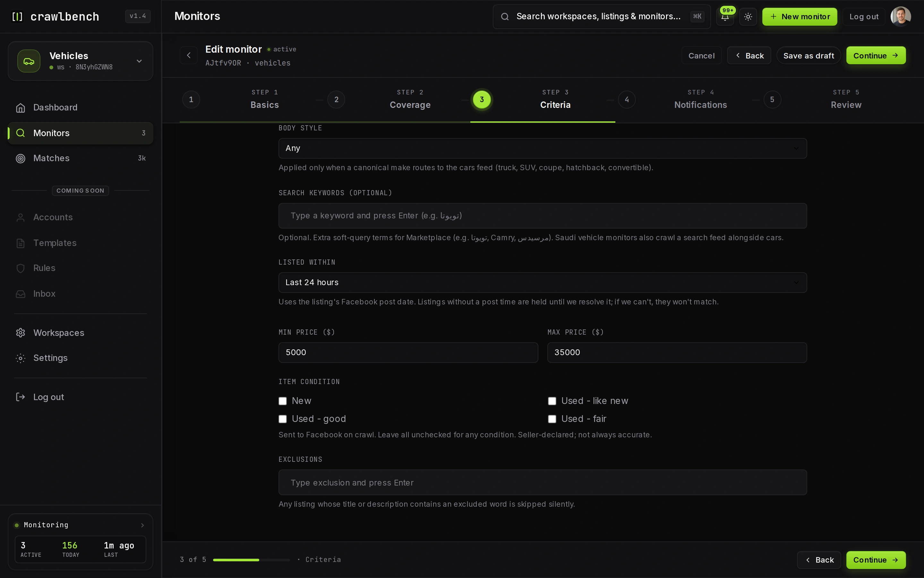Viewport: 924px width, 578px height.
Task: Click the 1m ago LAST stat
Action: click(119, 549)
